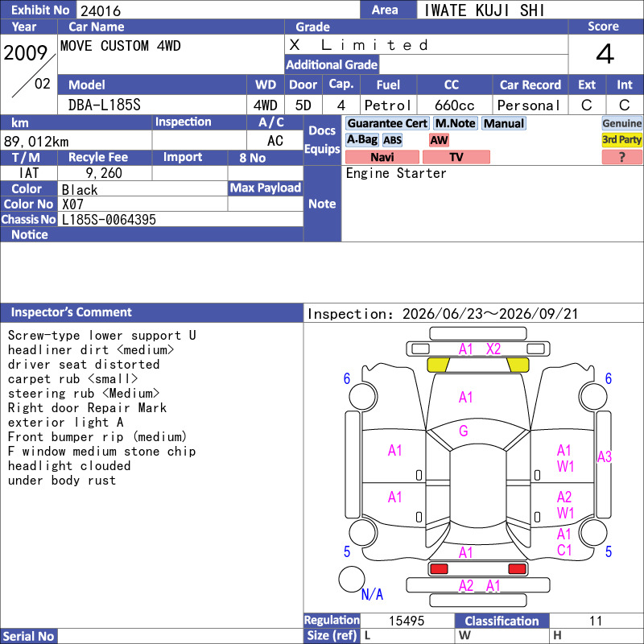This screenshot has width=644, height=644.
Task: Click the spare tire N/A circle
Action: [352, 579]
